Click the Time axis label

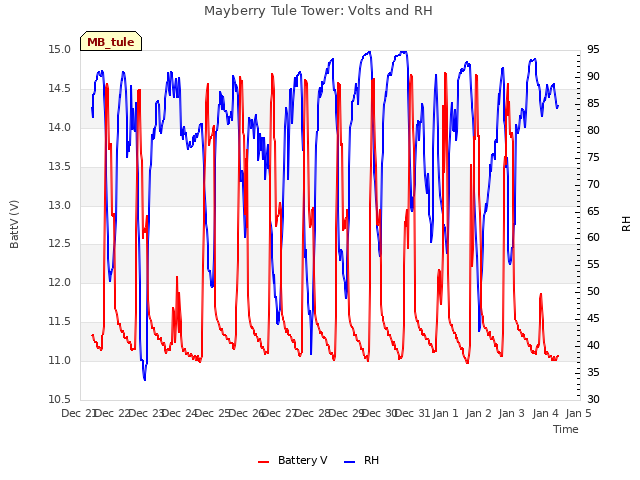click(566, 429)
